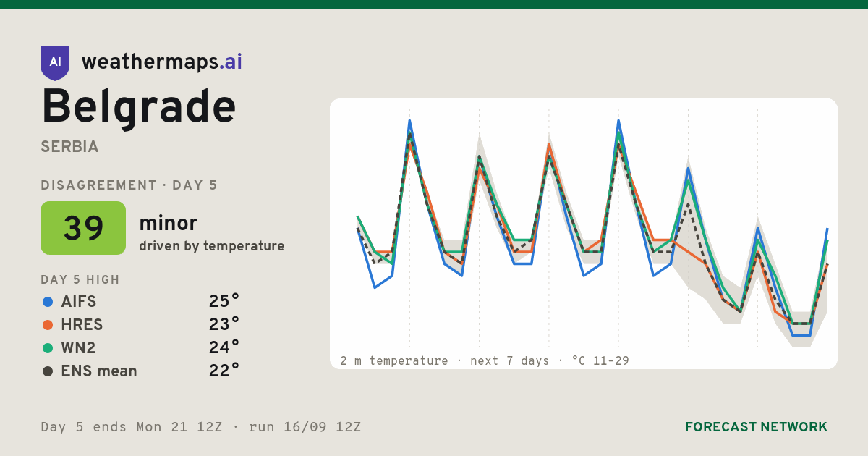Click the driven by temperature text

[212, 246]
